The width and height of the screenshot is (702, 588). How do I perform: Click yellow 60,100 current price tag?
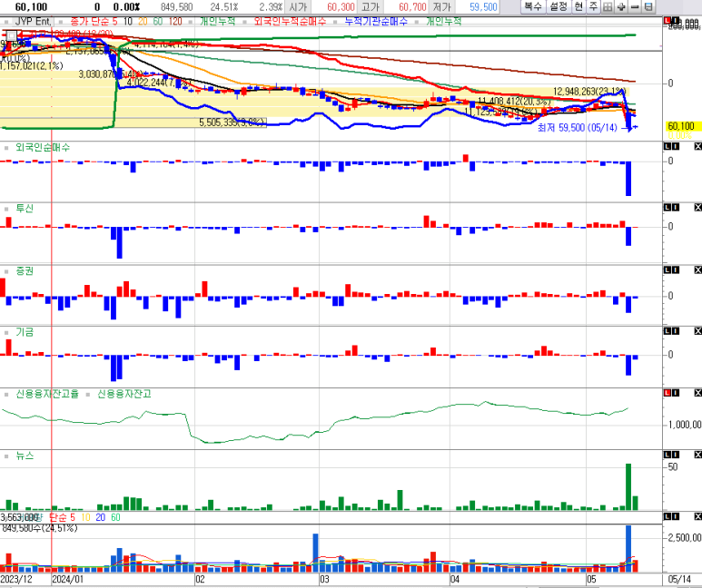point(681,126)
